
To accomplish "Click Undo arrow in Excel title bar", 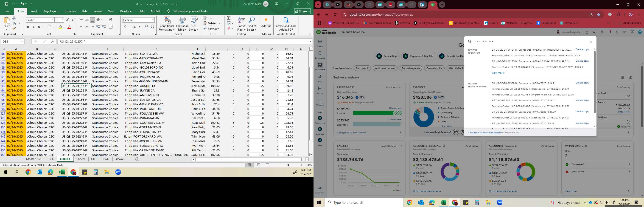I will (x=22, y=4).
